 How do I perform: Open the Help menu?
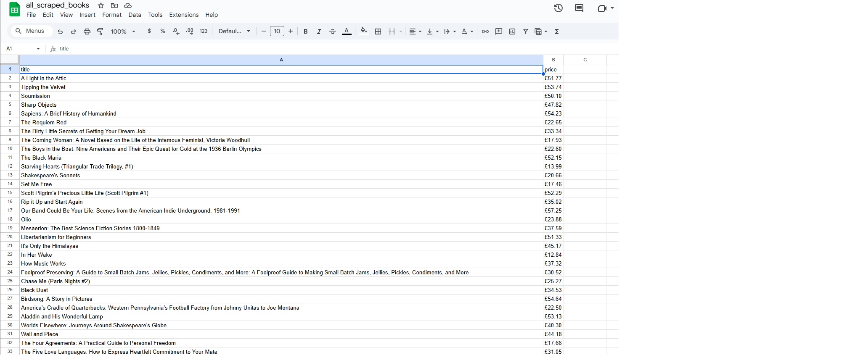pos(212,15)
